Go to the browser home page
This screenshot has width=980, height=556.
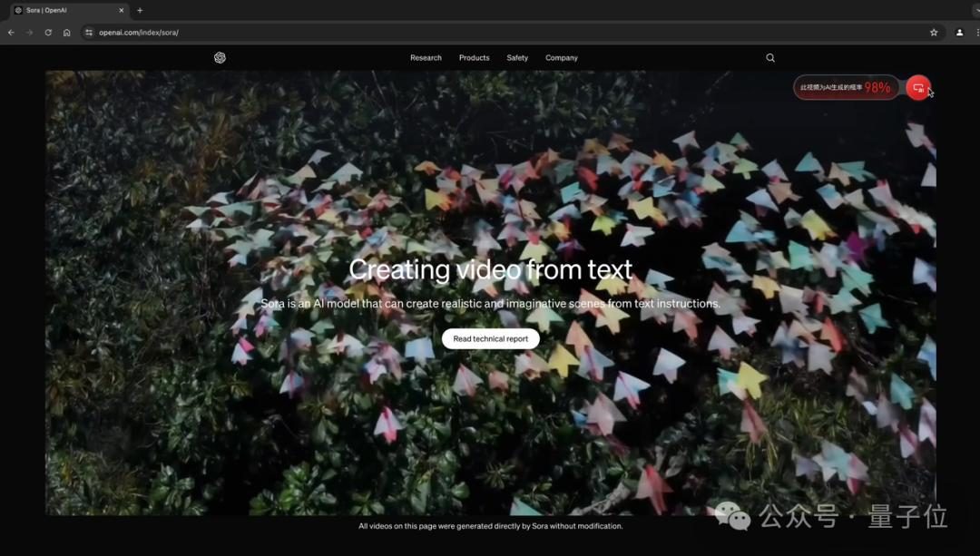(x=66, y=33)
